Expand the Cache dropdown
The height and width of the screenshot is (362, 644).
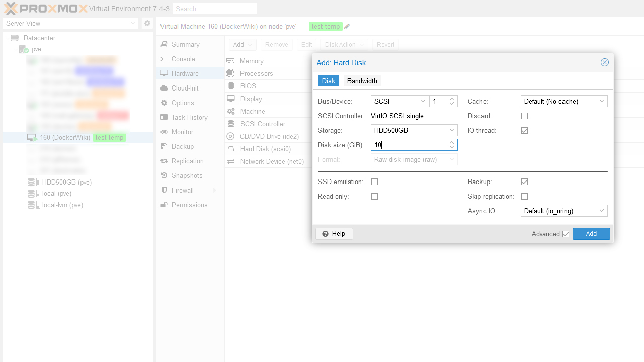point(563,101)
